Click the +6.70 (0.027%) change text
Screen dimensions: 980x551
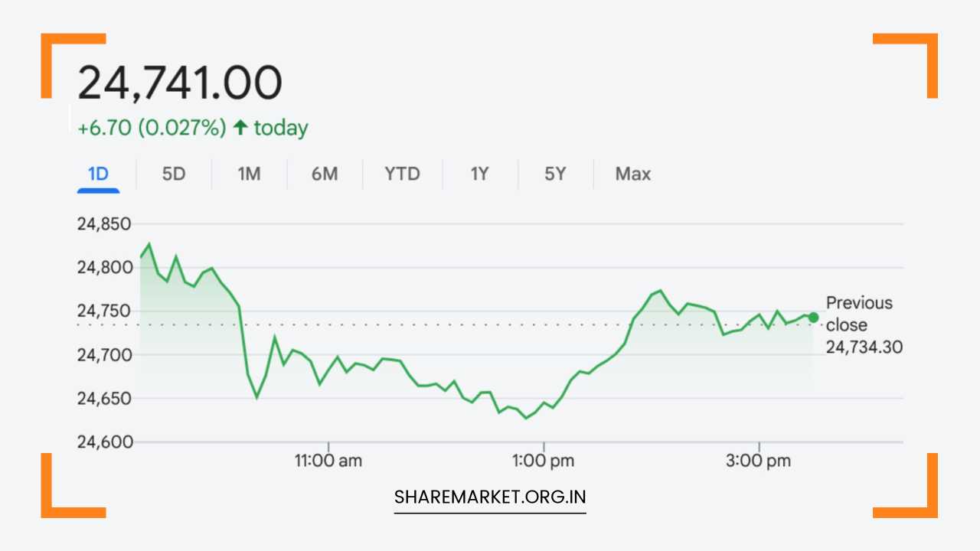[x=151, y=127]
